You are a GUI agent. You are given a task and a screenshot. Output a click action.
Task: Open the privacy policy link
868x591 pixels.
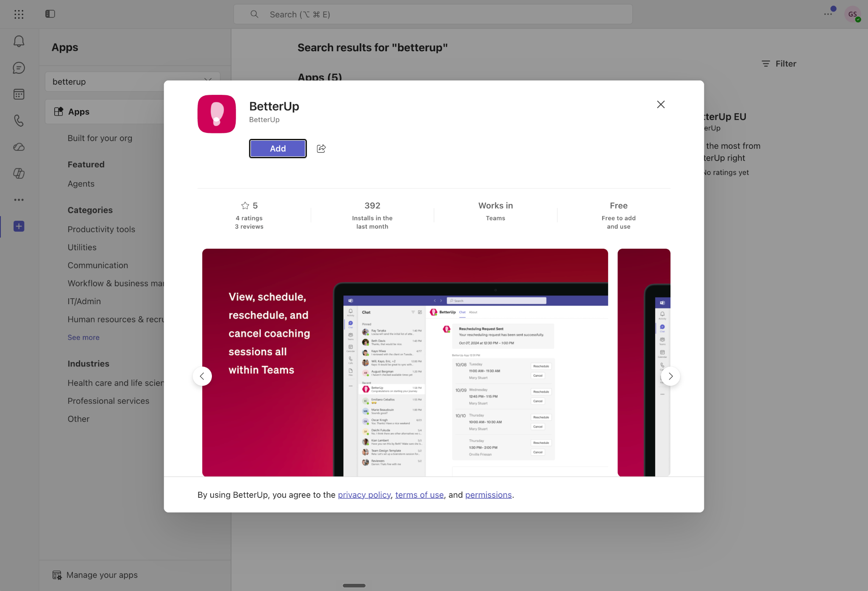[364, 495]
